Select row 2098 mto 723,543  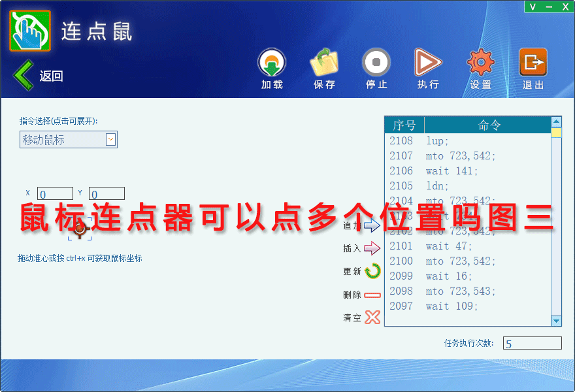click(468, 291)
